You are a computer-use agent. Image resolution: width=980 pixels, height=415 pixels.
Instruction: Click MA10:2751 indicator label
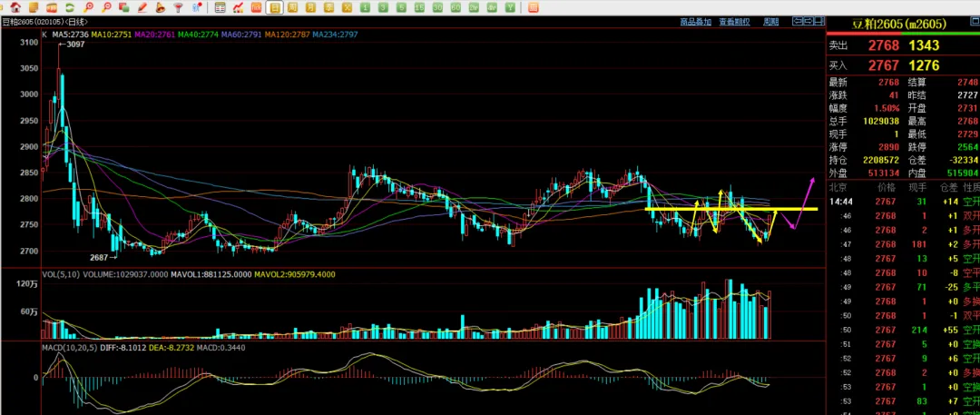tap(112, 35)
